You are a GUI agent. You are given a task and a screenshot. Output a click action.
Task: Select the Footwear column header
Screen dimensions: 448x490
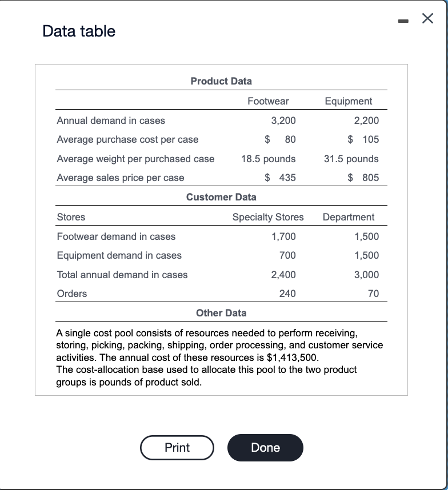268,101
